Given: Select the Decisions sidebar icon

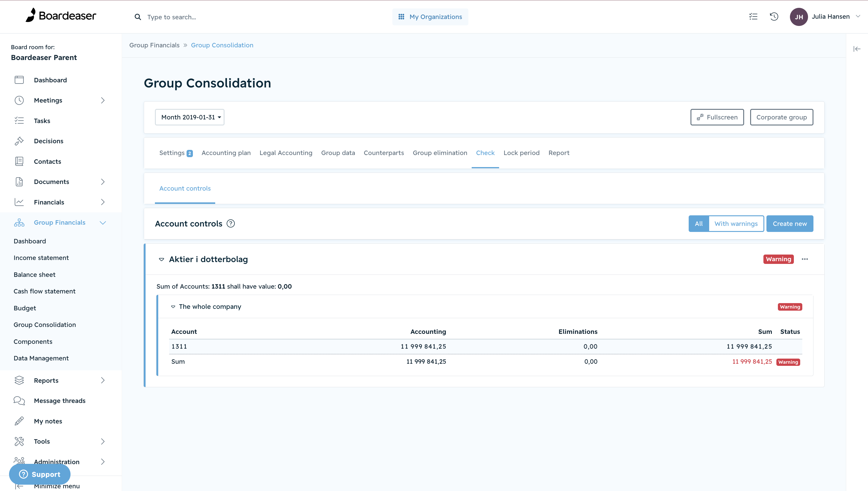Looking at the screenshot, I should click(x=19, y=141).
